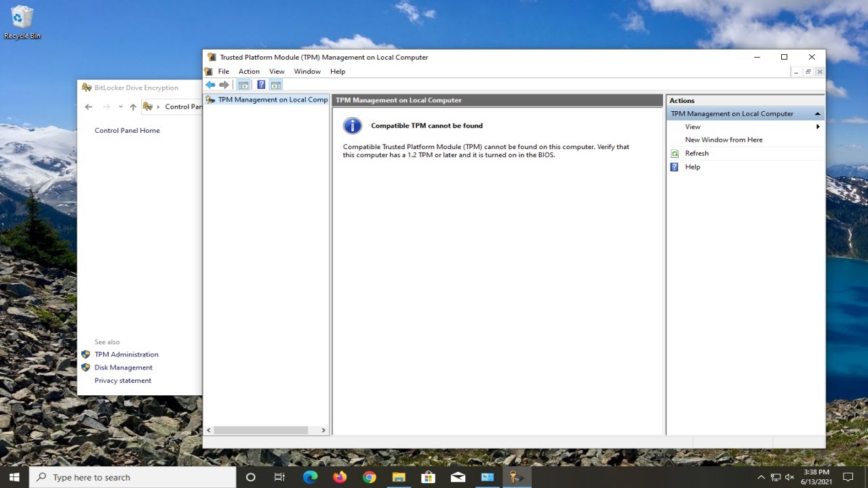The height and width of the screenshot is (488, 868).
Task: Click the tree pane horizontal scrollbar thumb
Action: (x=260, y=430)
